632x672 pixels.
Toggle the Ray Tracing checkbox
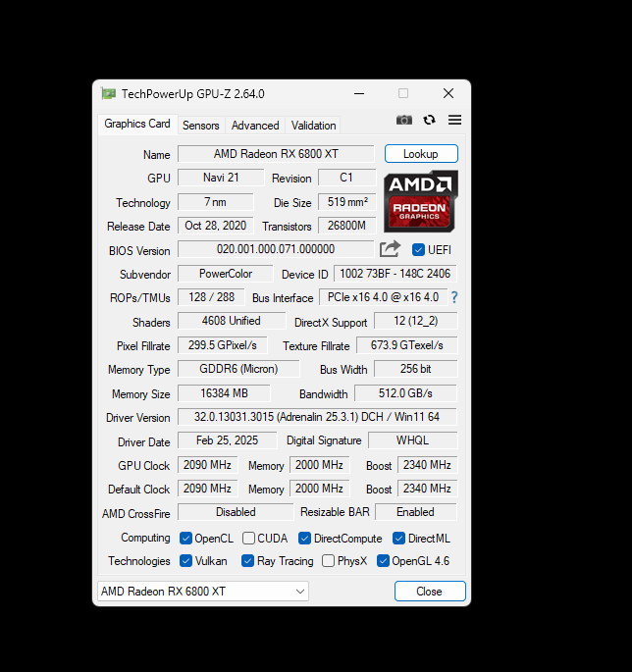248,561
